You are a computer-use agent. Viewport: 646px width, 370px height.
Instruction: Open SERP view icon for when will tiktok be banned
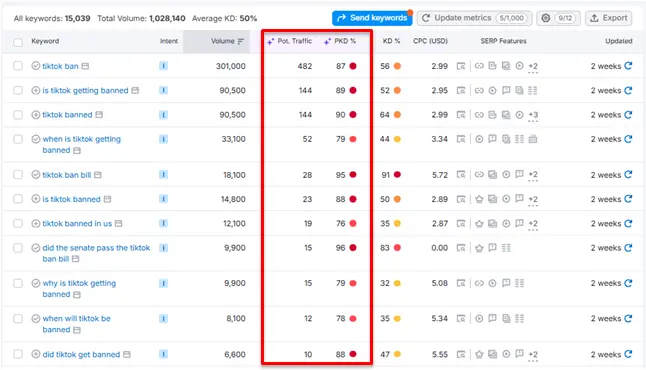(461, 318)
